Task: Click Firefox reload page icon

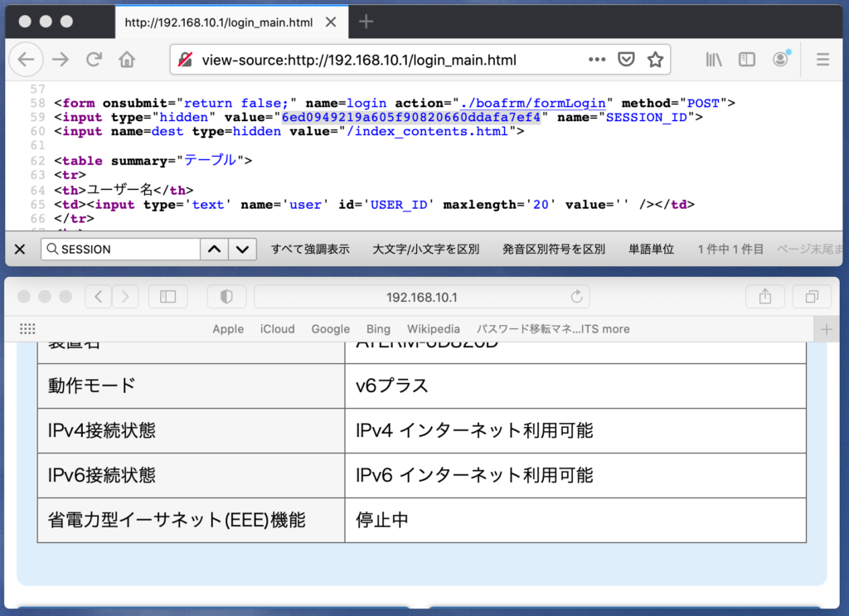Action: point(94,60)
